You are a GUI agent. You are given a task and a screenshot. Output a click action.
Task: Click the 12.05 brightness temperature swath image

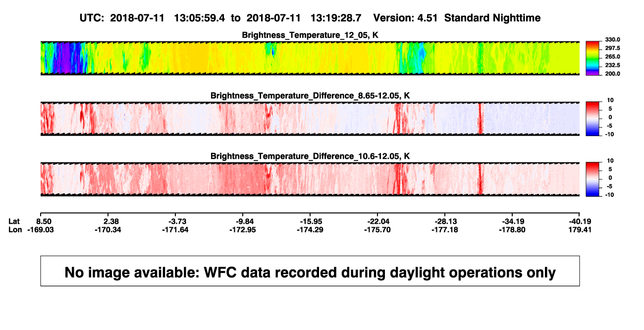click(310, 58)
